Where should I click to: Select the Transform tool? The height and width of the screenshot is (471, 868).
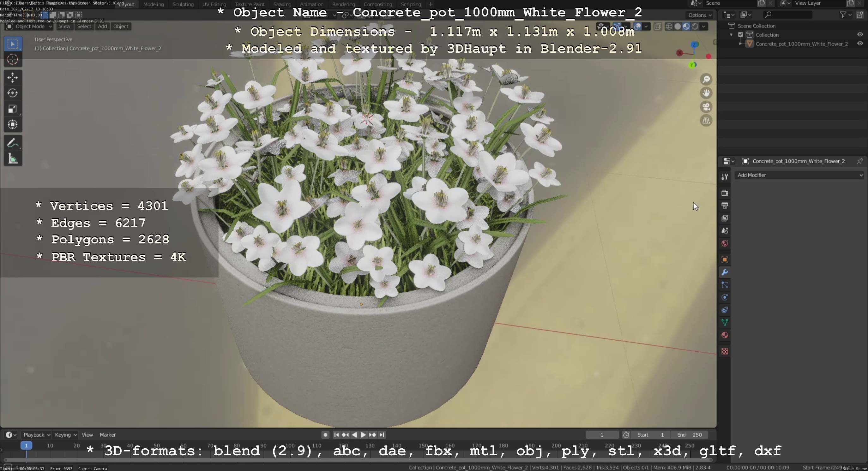(13, 125)
